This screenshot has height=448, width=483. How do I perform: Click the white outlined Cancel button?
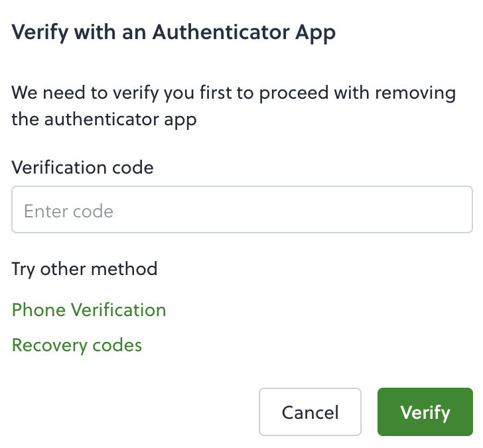[310, 412]
